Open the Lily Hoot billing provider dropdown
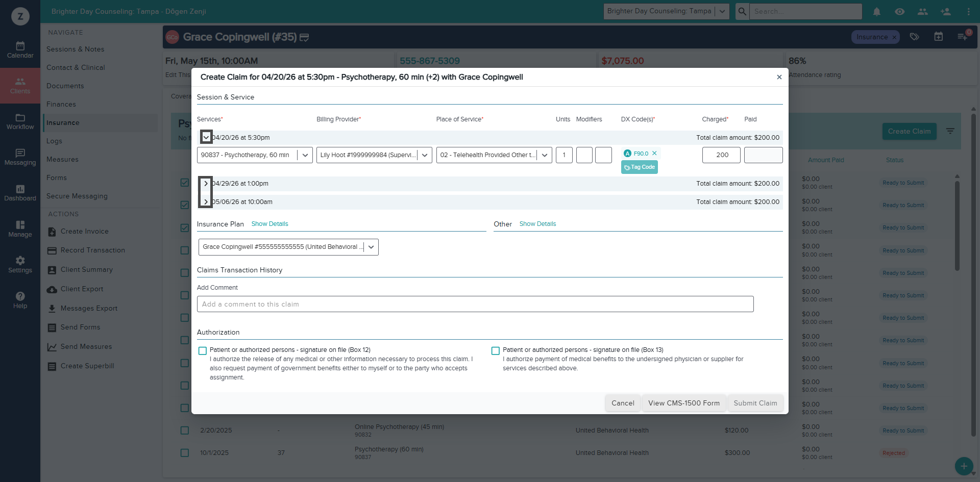 coord(374,155)
